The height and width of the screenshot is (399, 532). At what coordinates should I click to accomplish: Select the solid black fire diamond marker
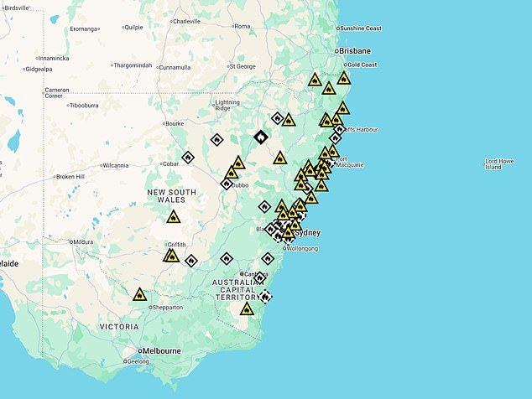260,137
